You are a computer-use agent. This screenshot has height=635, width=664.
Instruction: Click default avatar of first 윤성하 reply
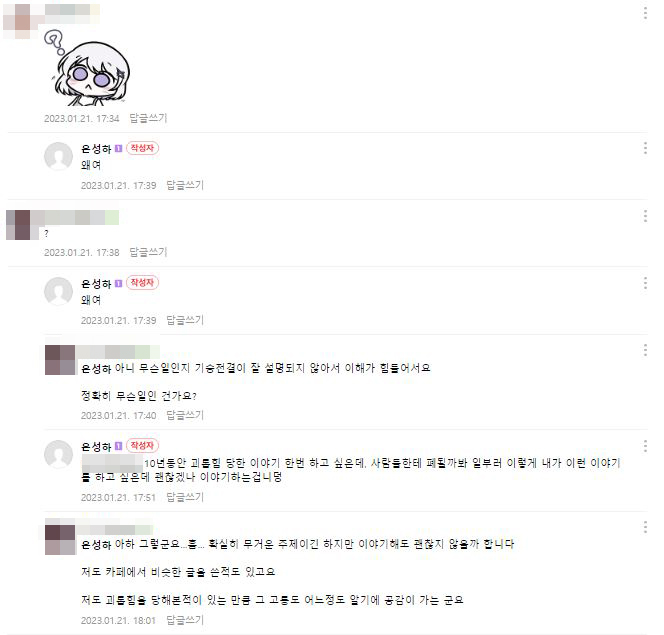coord(58,156)
